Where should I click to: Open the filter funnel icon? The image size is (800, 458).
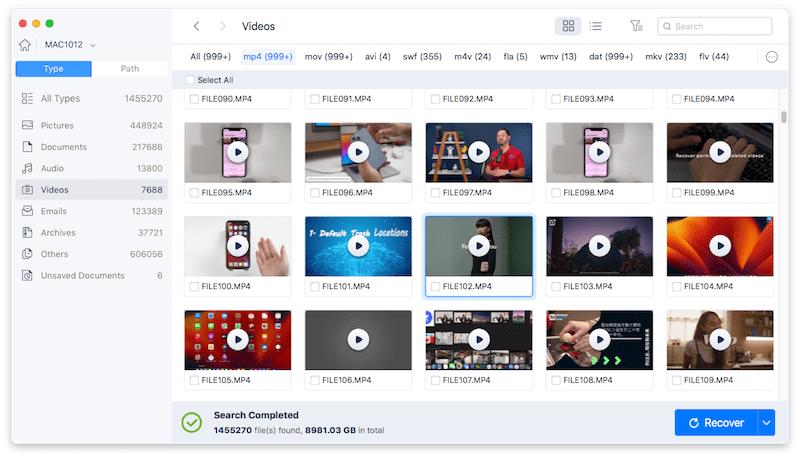637,26
